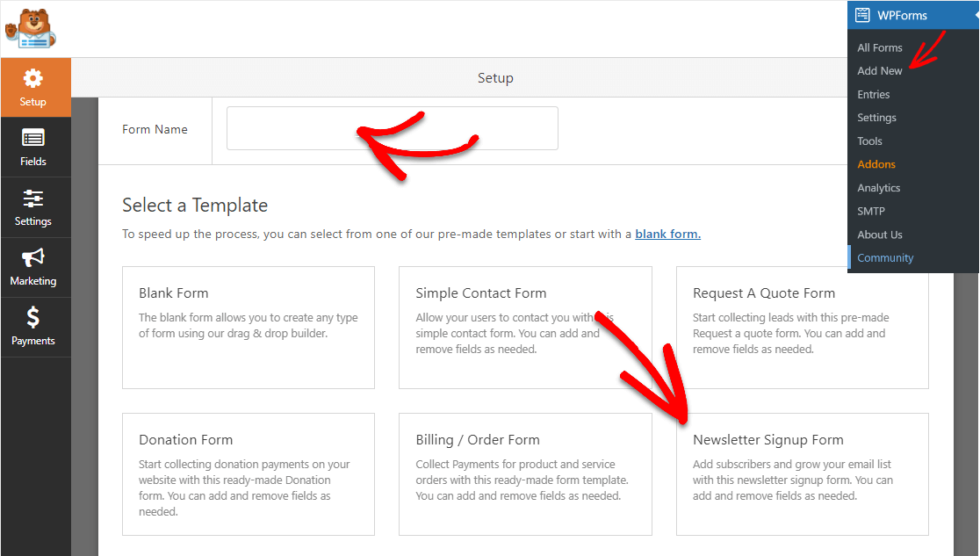Open All Forms in WPForms menu
Viewport: 980px width, 556px height.
tap(879, 47)
